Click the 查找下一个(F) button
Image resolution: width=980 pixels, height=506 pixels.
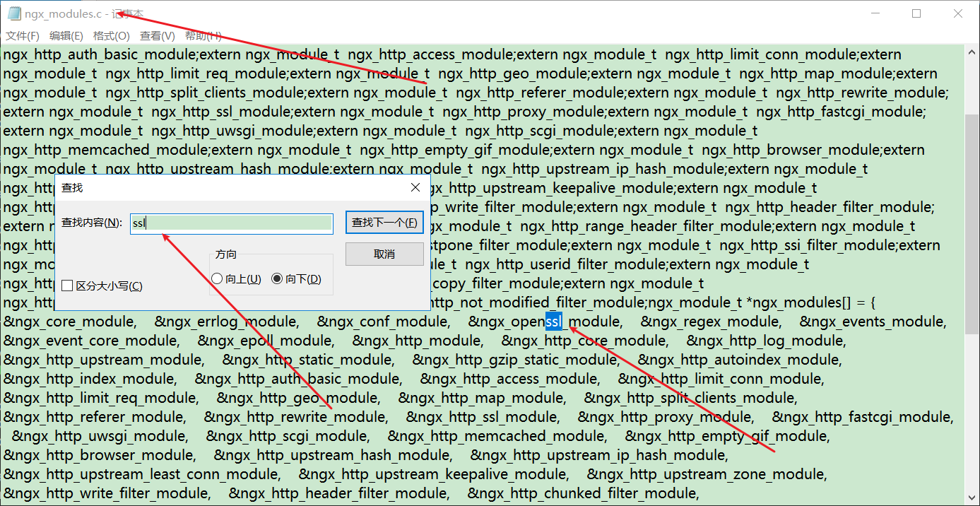coord(384,223)
